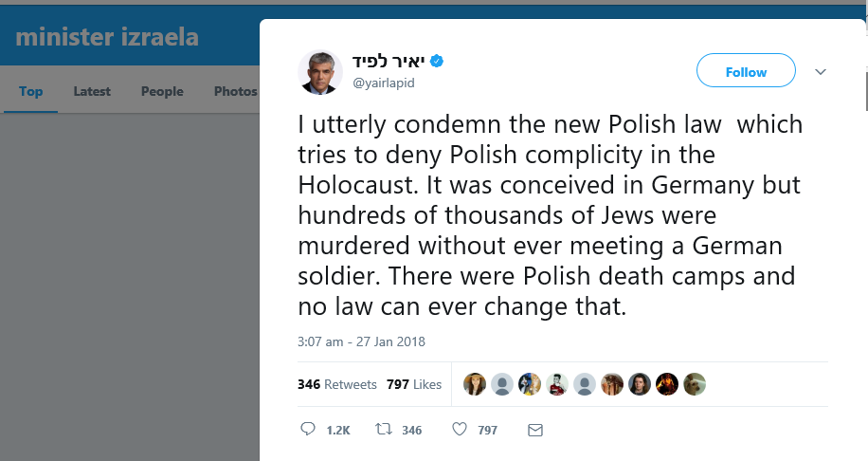
Task: Open the @yairlapid handle link
Action: [384, 83]
